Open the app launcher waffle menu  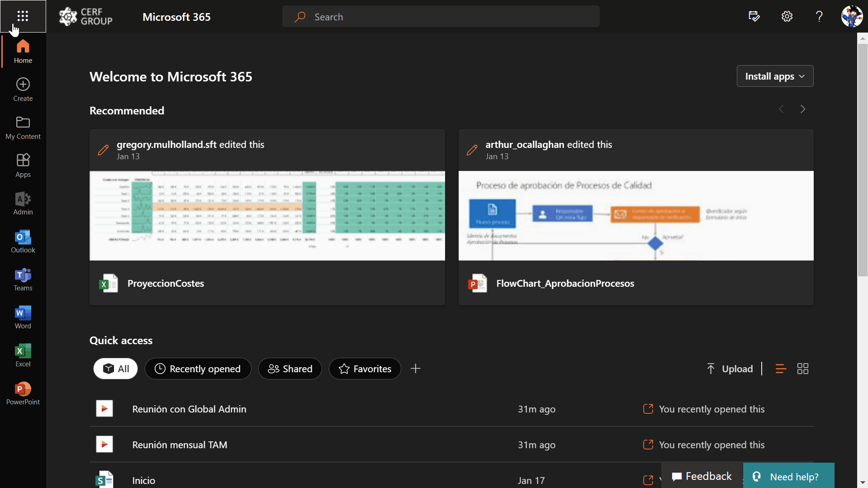[23, 16]
